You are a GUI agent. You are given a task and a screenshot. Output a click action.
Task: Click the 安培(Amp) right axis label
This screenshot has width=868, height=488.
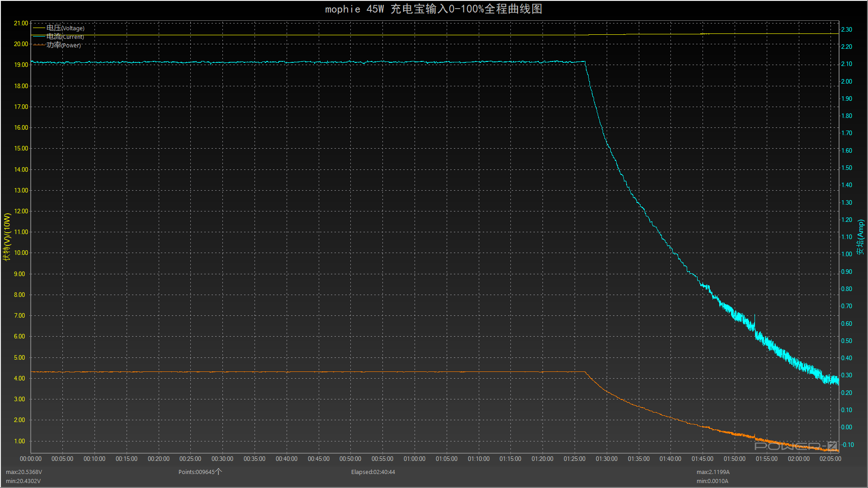click(x=860, y=237)
